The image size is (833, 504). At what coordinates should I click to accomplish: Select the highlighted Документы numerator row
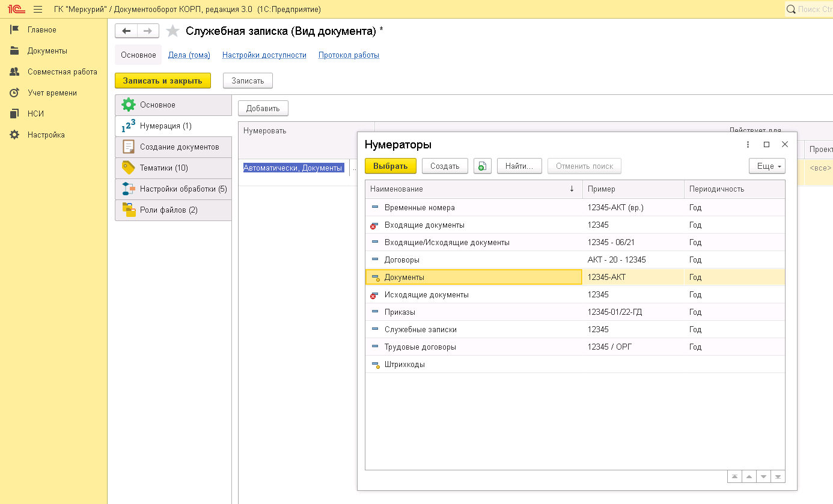pos(575,278)
